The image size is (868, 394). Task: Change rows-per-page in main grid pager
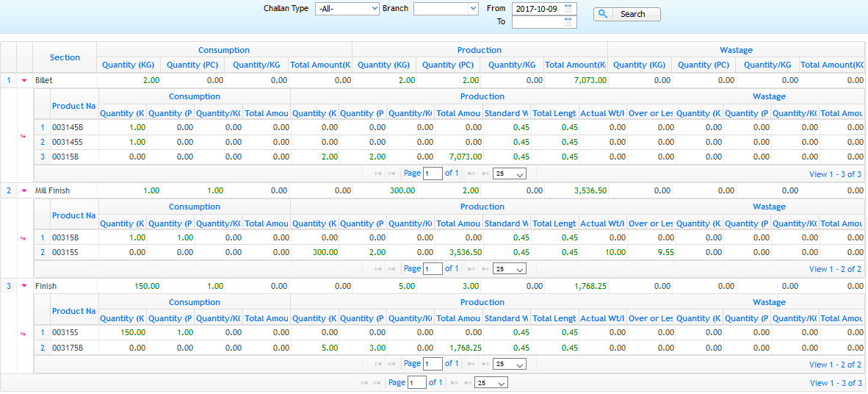coord(491,383)
